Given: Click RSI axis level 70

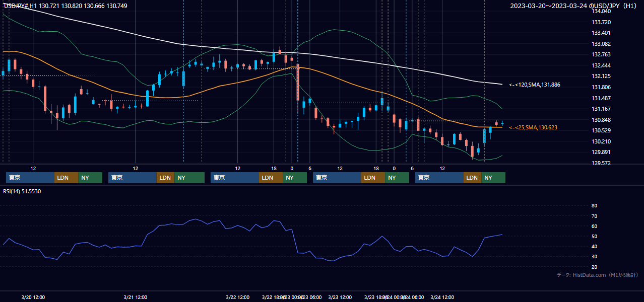Looking at the screenshot, I should pos(594,216).
